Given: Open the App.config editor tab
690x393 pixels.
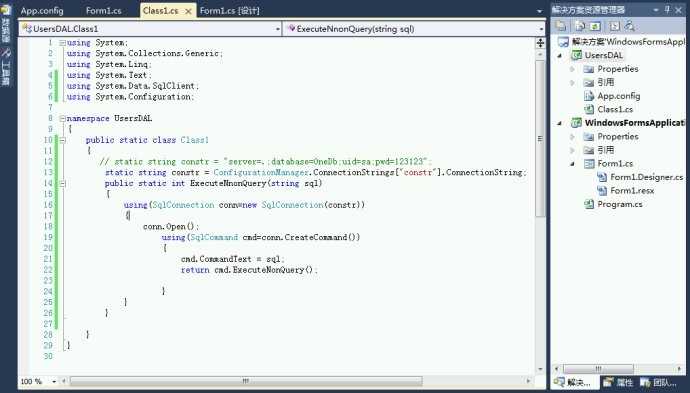Looking at the screenshot, I should pos(42,11).
